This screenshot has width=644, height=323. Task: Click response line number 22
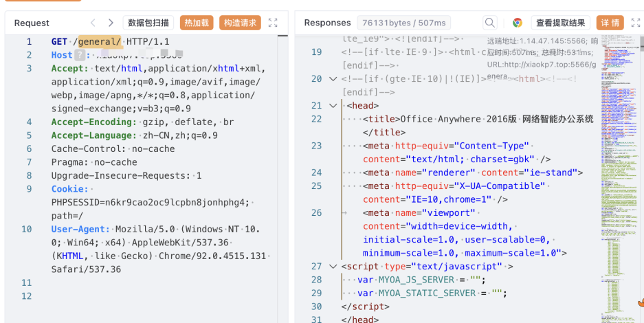(x=316, y=119)
